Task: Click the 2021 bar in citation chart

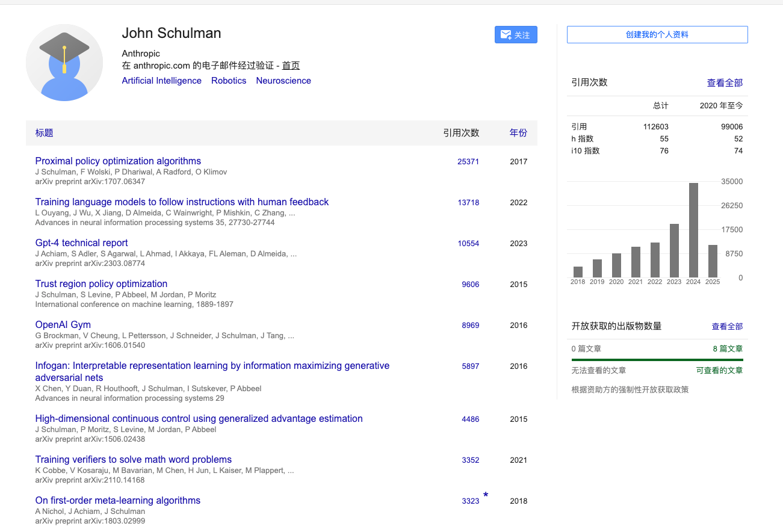Action: 636,262
